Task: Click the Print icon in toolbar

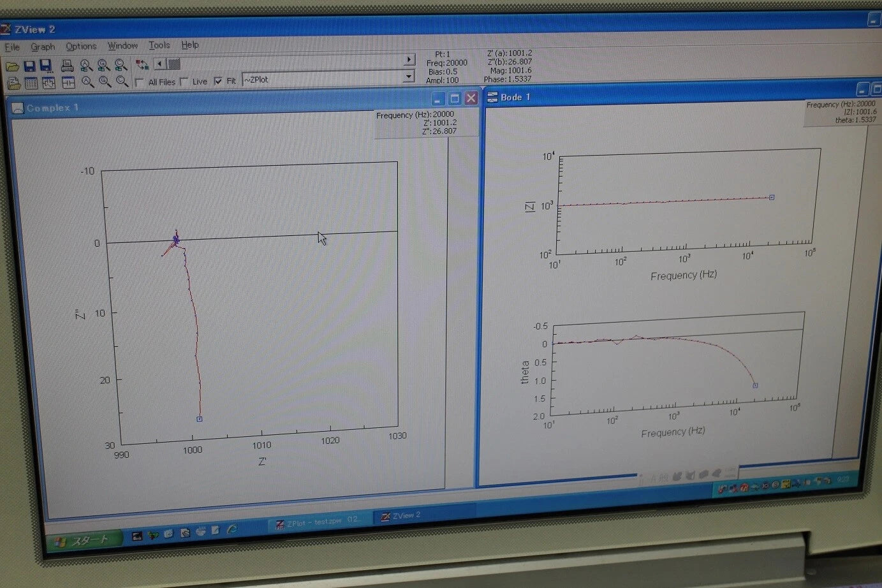Action: click(67, 66)
